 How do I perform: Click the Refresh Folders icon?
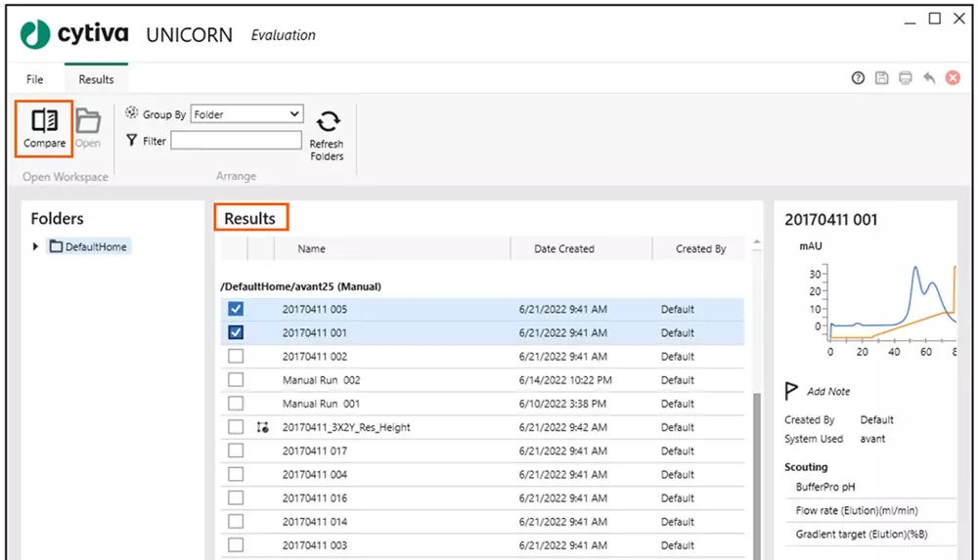tap(327, 122)
